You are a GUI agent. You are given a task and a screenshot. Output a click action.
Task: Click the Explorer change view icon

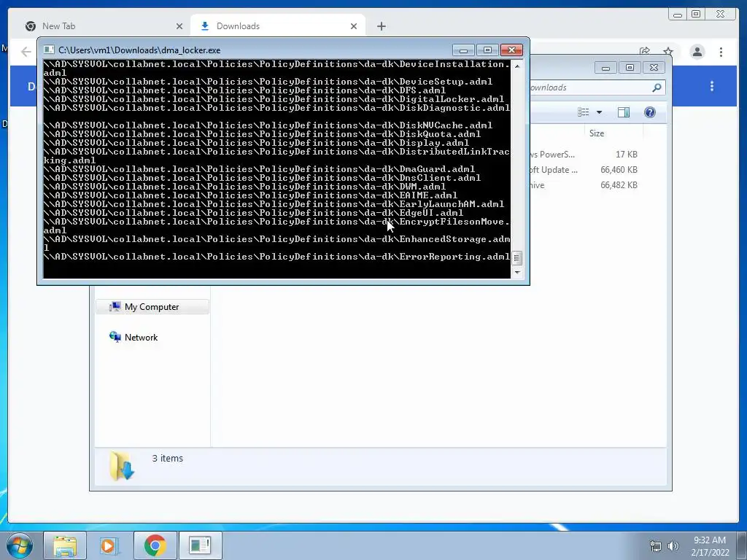coord(583,112)
